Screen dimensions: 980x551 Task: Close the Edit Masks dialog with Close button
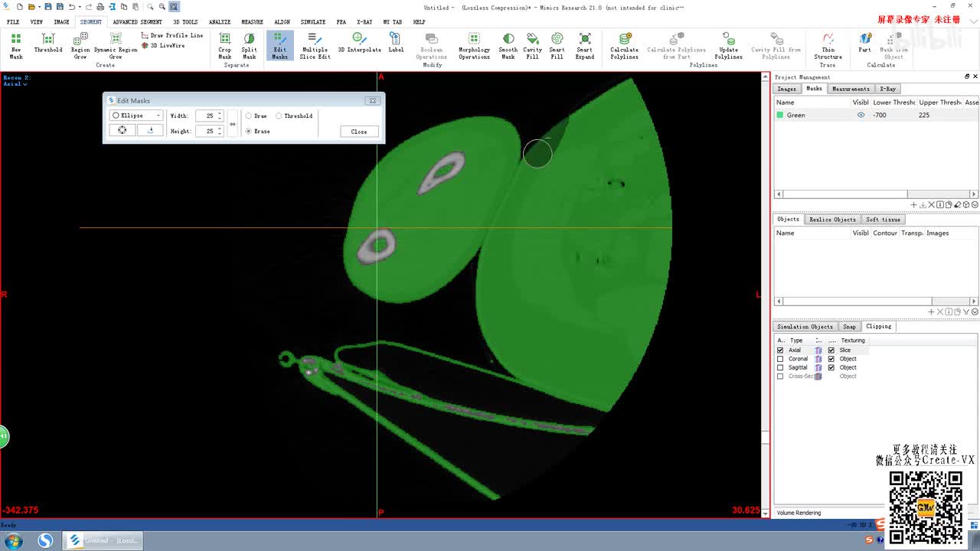359,132
